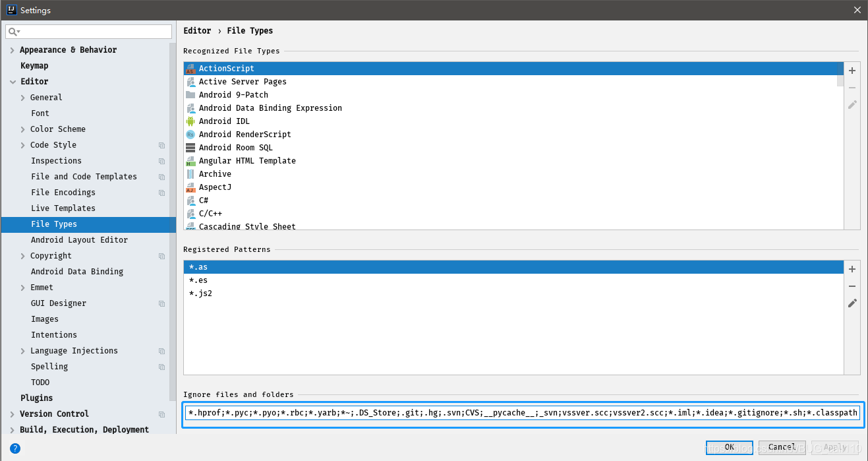Add a new registered pattern
This screenshot has height=461, width=868.
coord(852,269)
